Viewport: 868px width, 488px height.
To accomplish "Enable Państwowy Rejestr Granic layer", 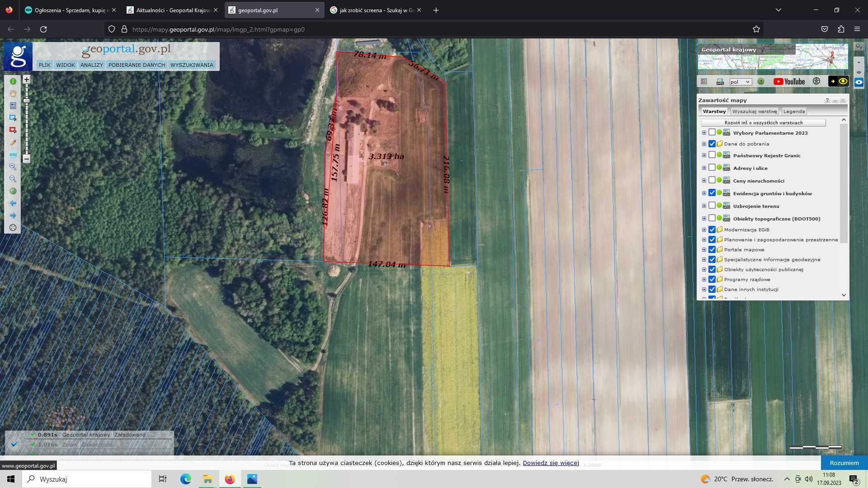I will [712, 155].
